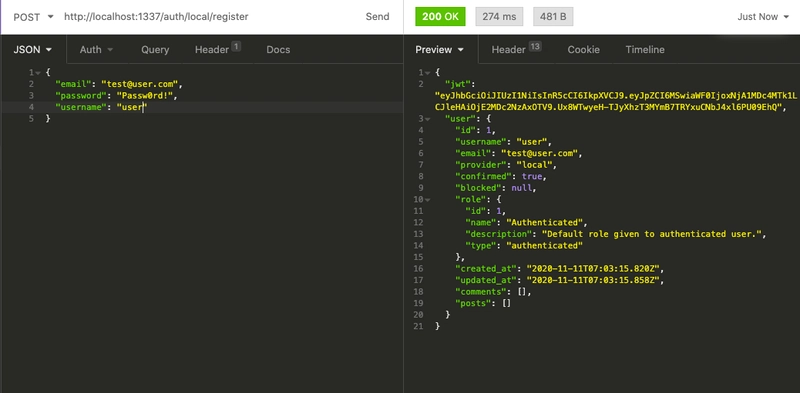Click the "name": "Authenticated" line

click(x=526, y=223)
